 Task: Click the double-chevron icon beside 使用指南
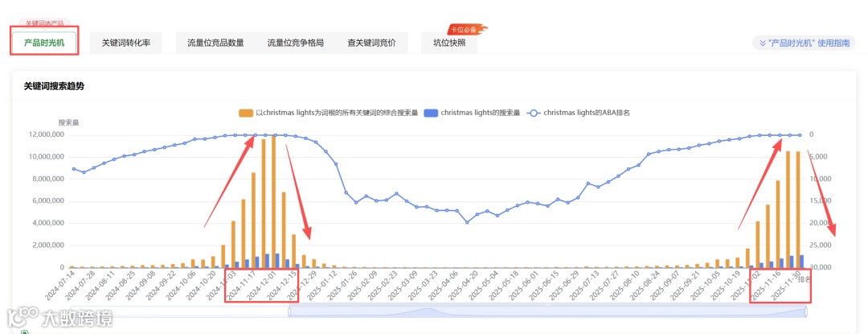[762, 43]
